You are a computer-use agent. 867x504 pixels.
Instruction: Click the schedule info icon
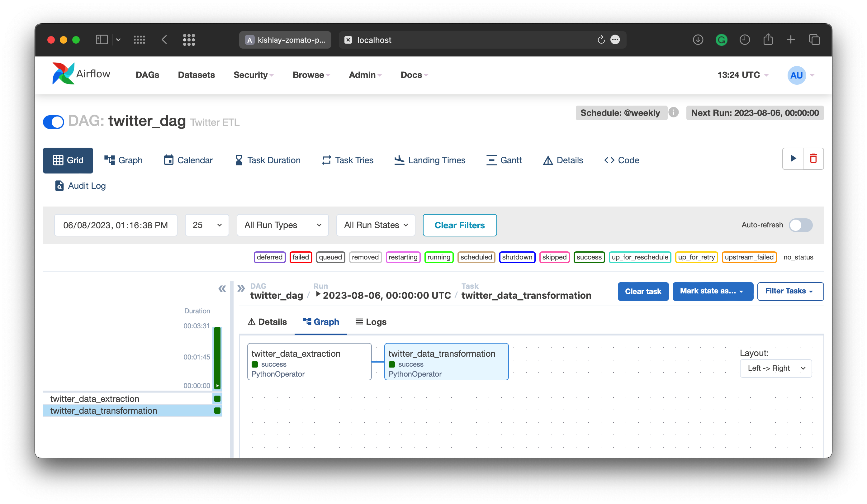point(673,112)
